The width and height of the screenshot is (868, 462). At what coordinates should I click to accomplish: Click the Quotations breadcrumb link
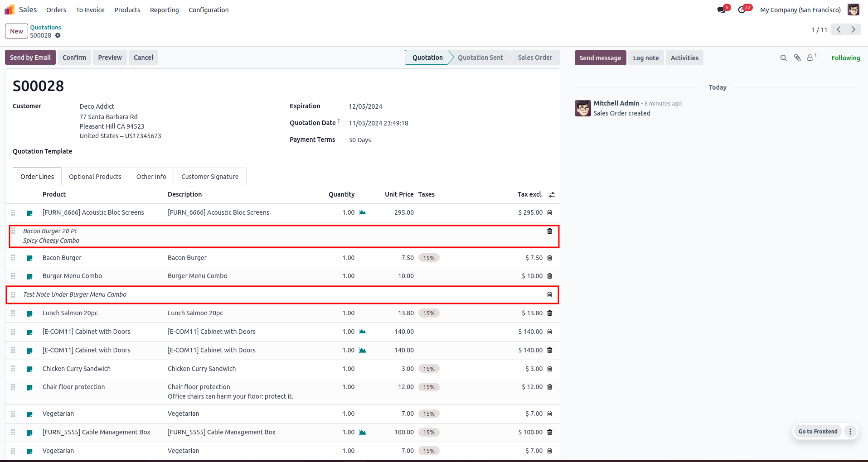pos(45,28)
